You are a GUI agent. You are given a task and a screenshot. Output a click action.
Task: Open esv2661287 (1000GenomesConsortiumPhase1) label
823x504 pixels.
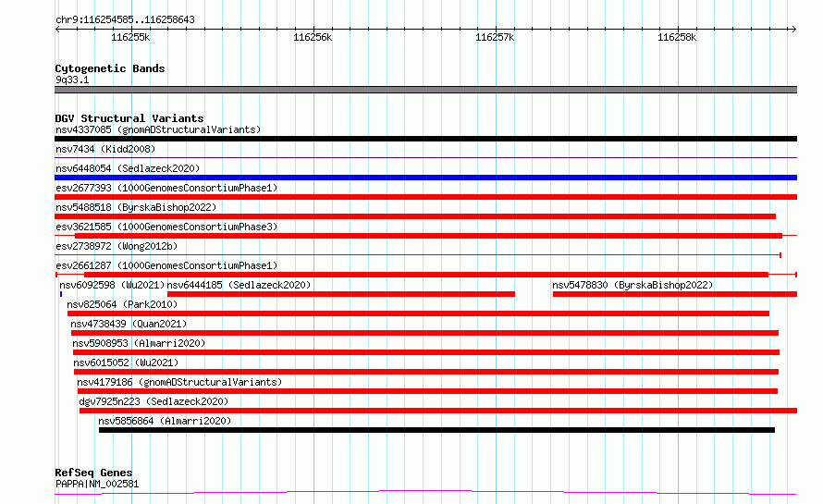[x=166, y=265]
